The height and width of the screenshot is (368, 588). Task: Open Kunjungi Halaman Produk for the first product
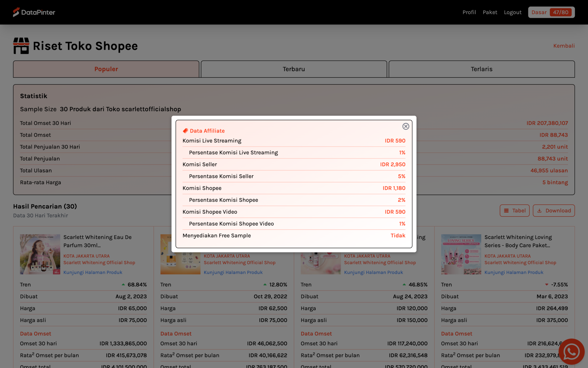pos(93,272)
